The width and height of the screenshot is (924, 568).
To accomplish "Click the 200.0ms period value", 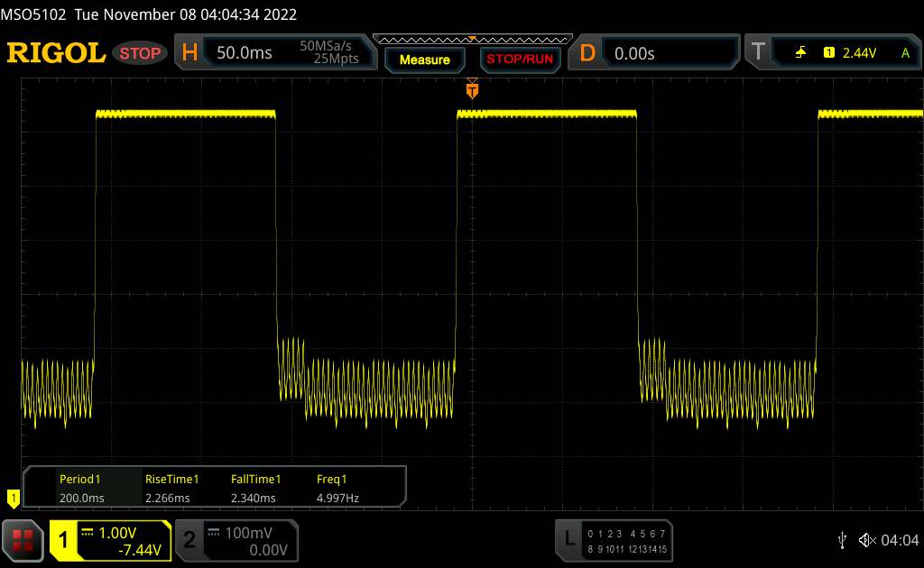I will (x=81, y=498).
